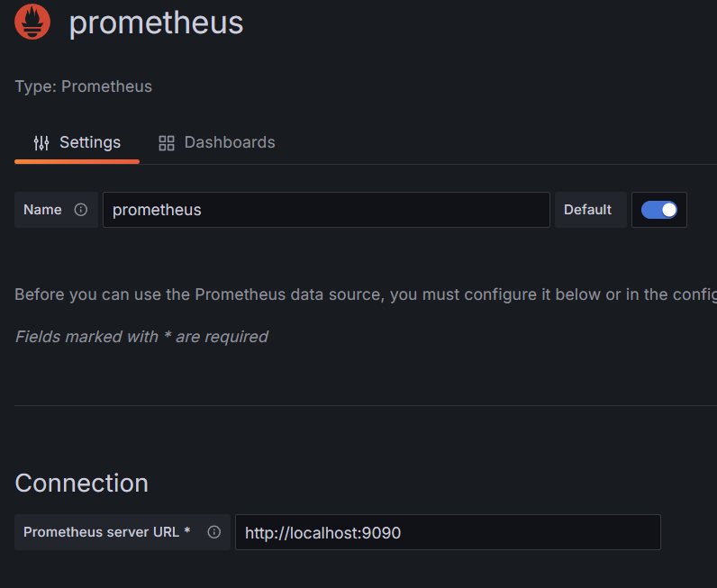Click the sliders icon on Settings tab

click(x=41, y=142)
